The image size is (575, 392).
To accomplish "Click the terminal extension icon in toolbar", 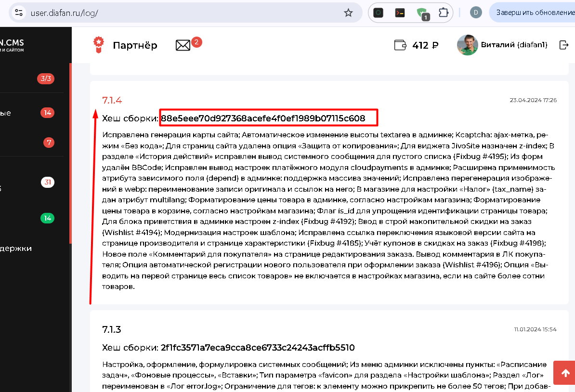I will (400, 13).
